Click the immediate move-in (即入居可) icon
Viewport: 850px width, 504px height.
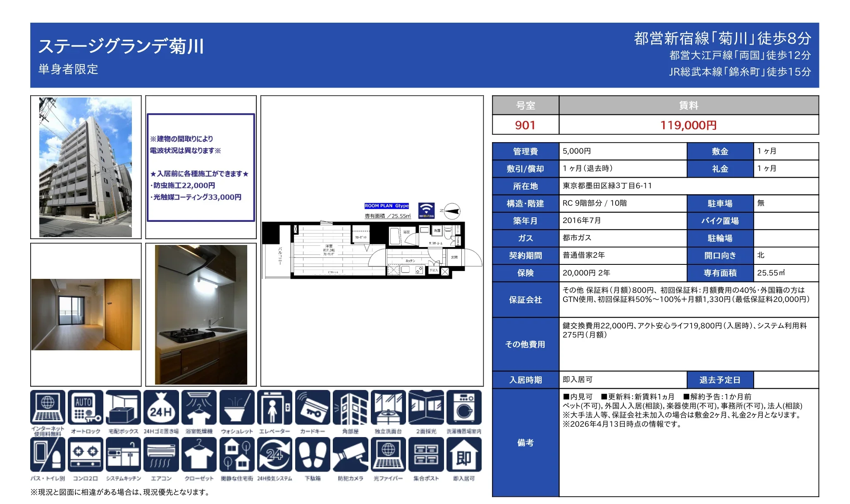(464, 454)
